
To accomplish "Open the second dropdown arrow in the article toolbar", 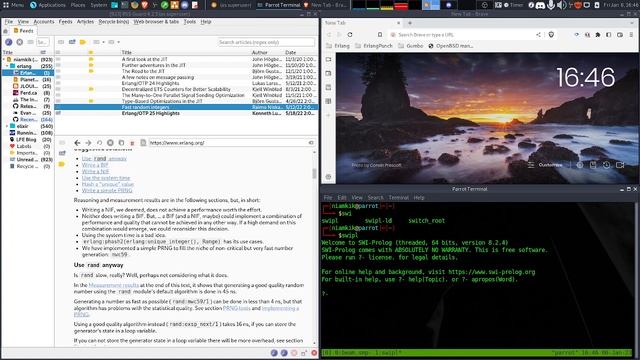I will point(119,42).
